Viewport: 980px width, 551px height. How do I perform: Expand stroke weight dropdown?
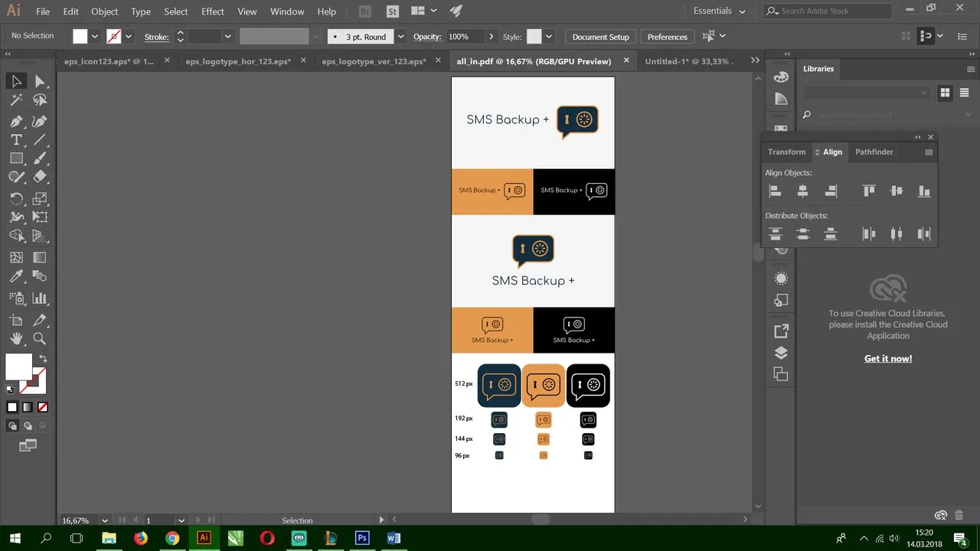coord(227,37)
